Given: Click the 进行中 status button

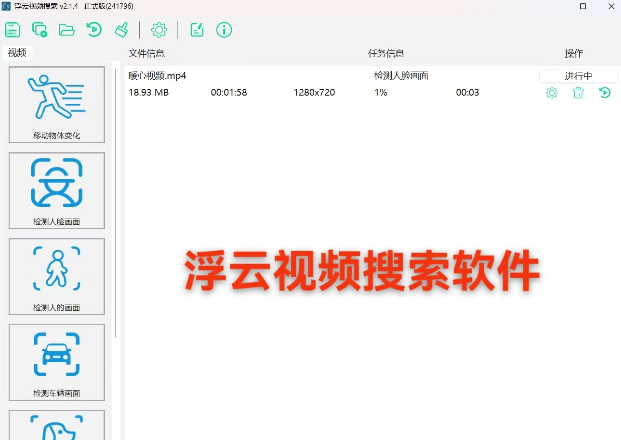Looking at the screenshot, I should pyautogui.click(x=578, y=76).
